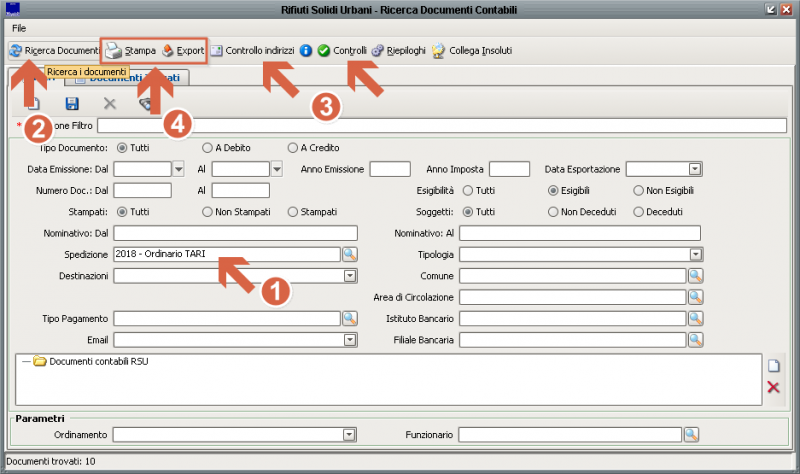Open the Data Esportazione dropdown
Screen dimensions: 800x474
[695, 169]
